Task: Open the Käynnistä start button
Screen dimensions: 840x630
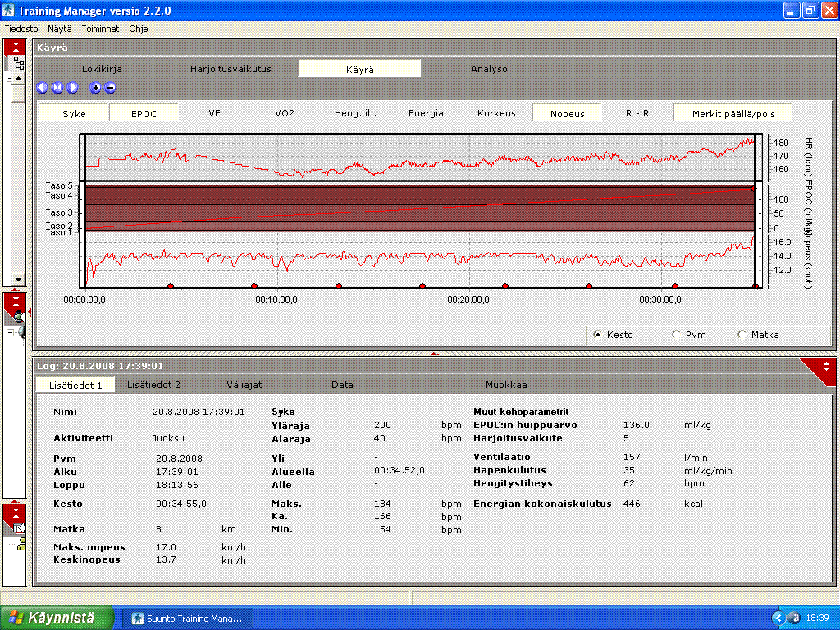Action: coord(52,618)
